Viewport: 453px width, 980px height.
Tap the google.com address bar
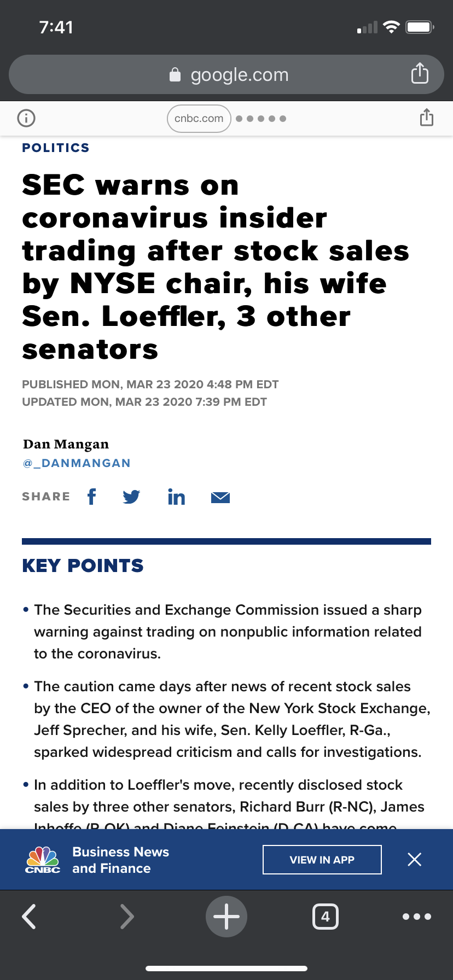click(x=226, y=74)
